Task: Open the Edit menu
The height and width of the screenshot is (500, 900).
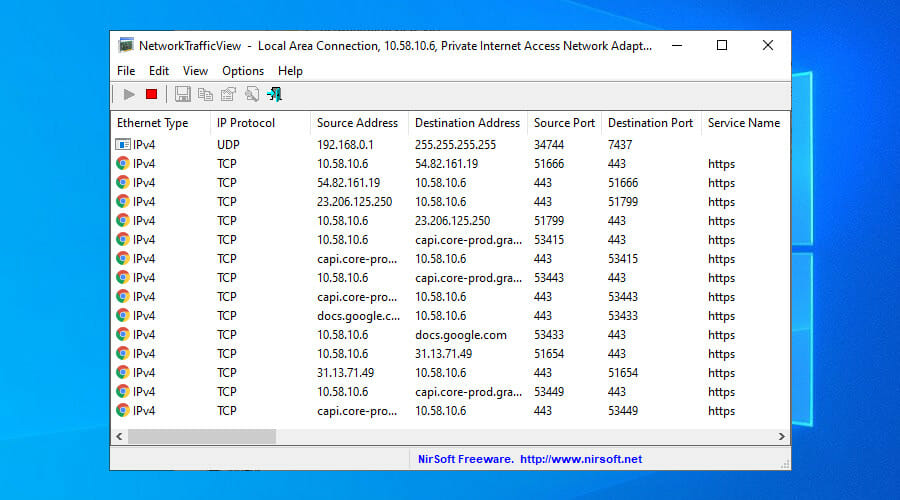Action: (x=158, y=71)
